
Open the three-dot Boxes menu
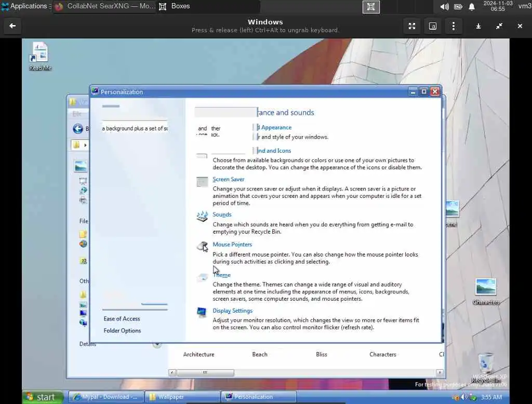click(x=453, y=26)
